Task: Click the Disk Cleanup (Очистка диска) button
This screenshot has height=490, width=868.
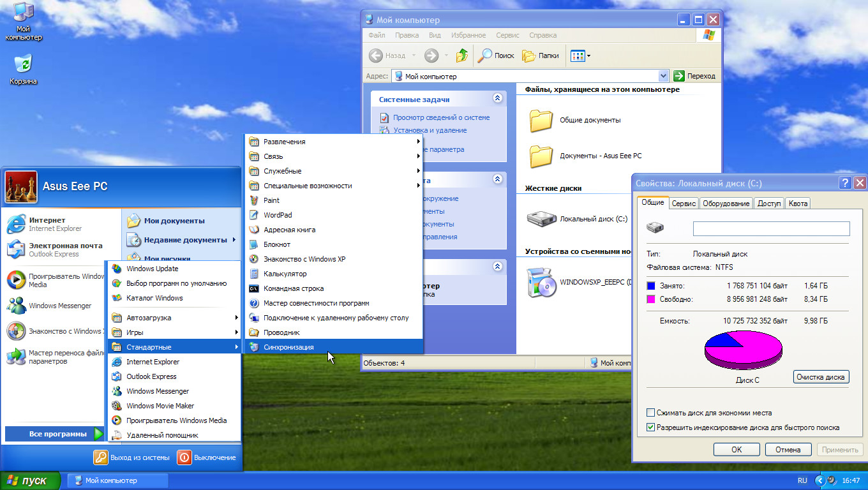Action: pyautogui.click(x=821, y=377)
